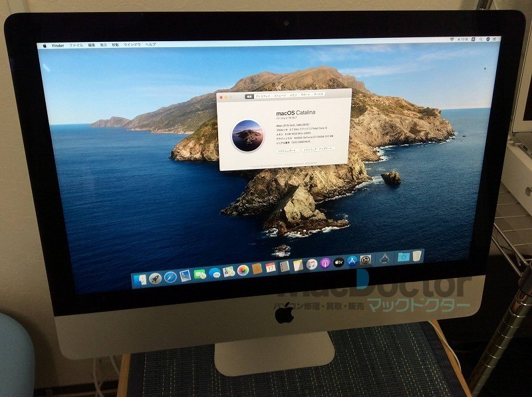Select 概要 tab in About window
This screenshot has height=397, width=532.
pos(249,96)
